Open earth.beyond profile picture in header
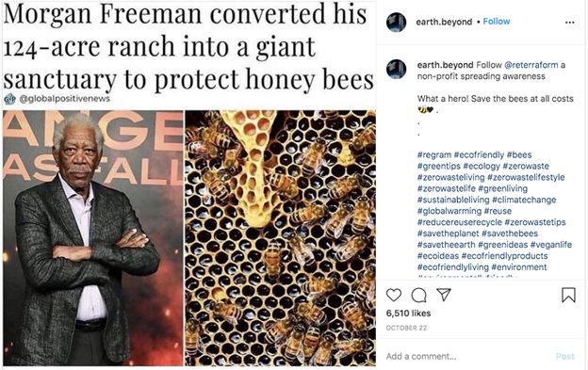This screenshot has height=370, width=588. click(x=397, y=22)
